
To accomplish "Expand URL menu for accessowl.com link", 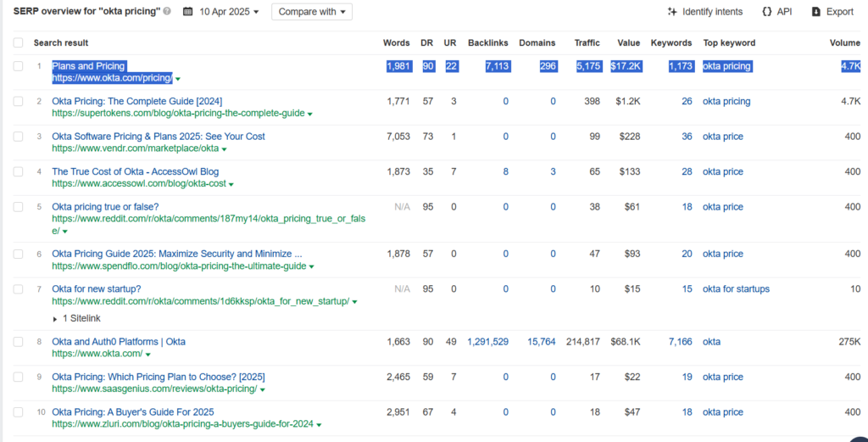I will 231,184.
